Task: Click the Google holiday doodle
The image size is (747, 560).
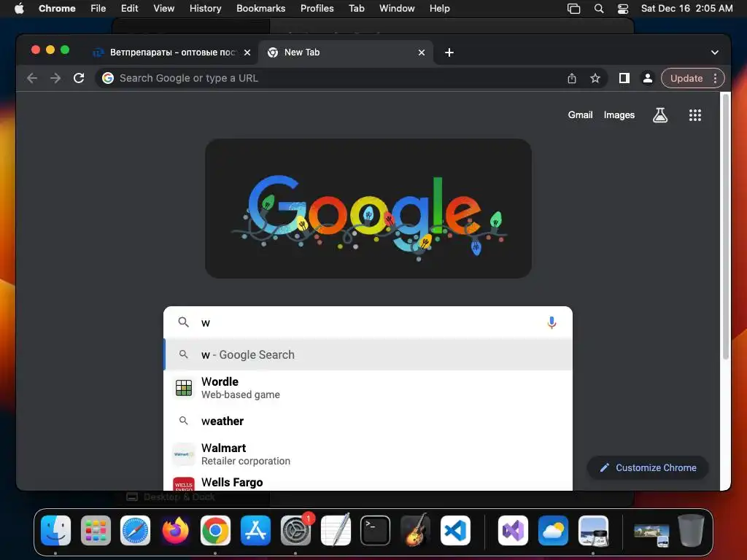Action: [x=368, y=209]
